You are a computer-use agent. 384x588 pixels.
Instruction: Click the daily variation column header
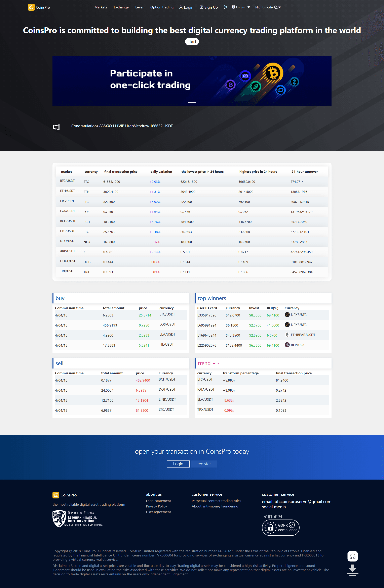point(161,171)
